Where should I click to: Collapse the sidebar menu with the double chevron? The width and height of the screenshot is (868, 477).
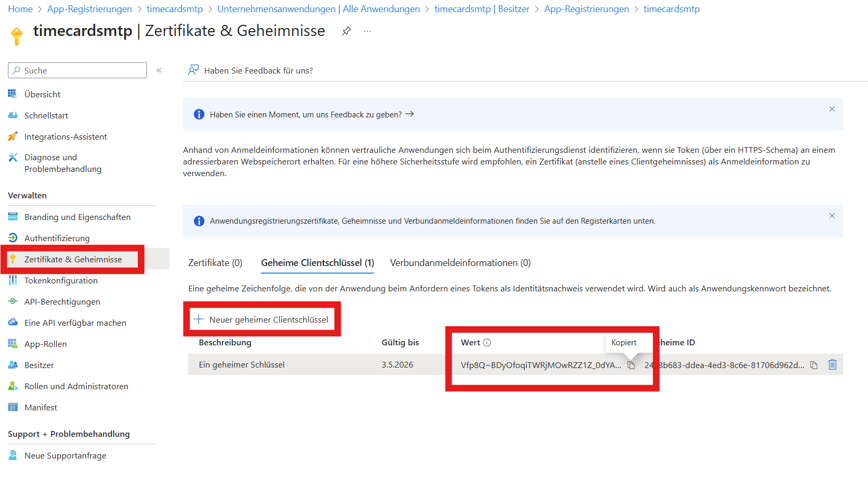coord(159,70)
